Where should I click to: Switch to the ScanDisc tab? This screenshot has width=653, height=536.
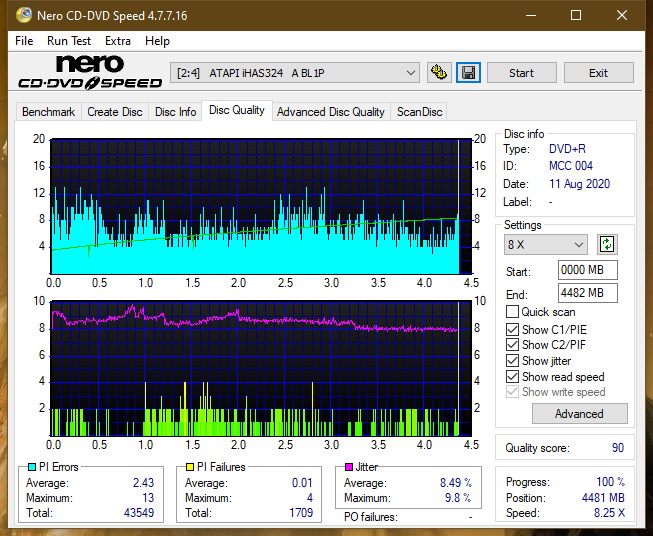point(419,112)
